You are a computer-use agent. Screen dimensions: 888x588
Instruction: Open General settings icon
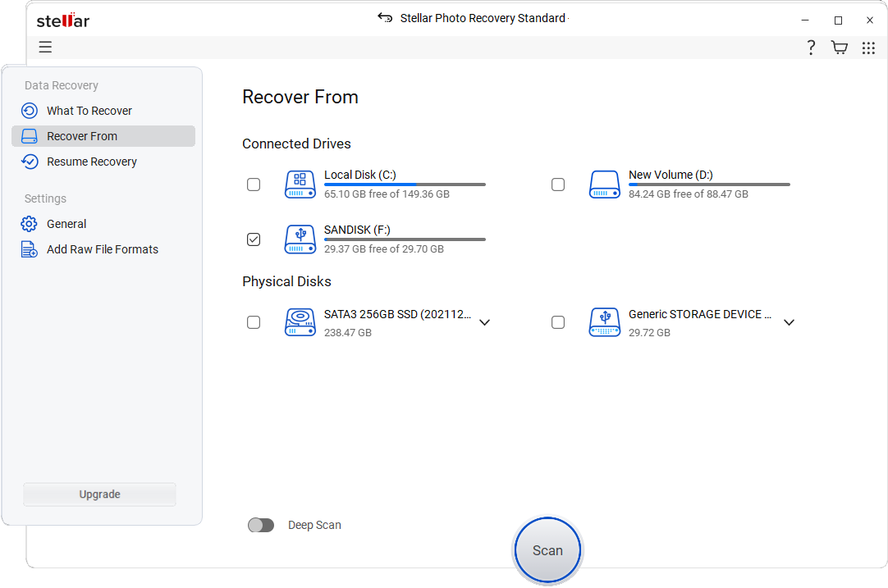(x=29, y=224)
